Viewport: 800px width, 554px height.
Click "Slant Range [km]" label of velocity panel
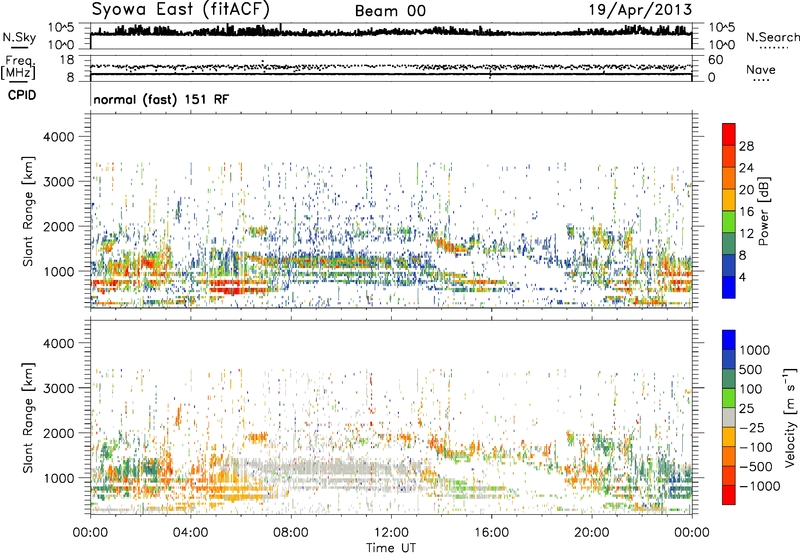pos(28,418)
